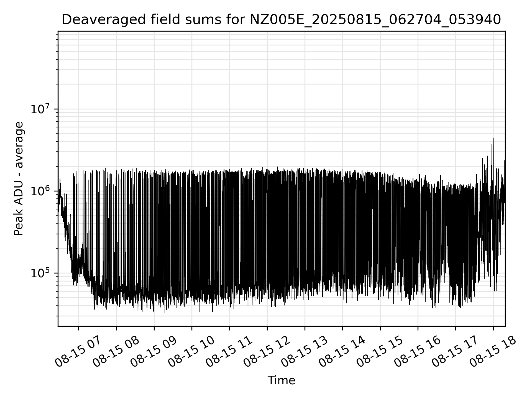Screen dimensions: 532x399
Task: Click the '08-15 15' x-axis tick label
Action: (380, 352)
